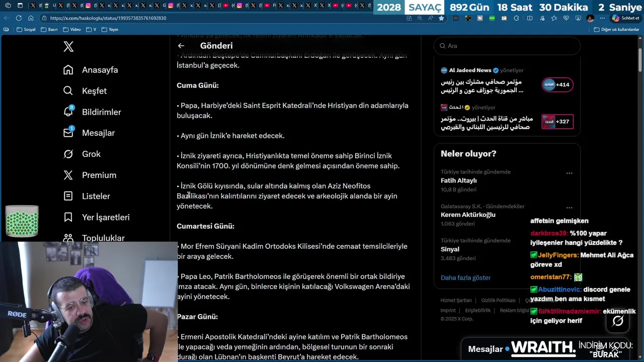The width and height of the screenshot is (644, 362).
Task: Open Mesajlar envelope icon in sidebar
Action: click(68, 133)
